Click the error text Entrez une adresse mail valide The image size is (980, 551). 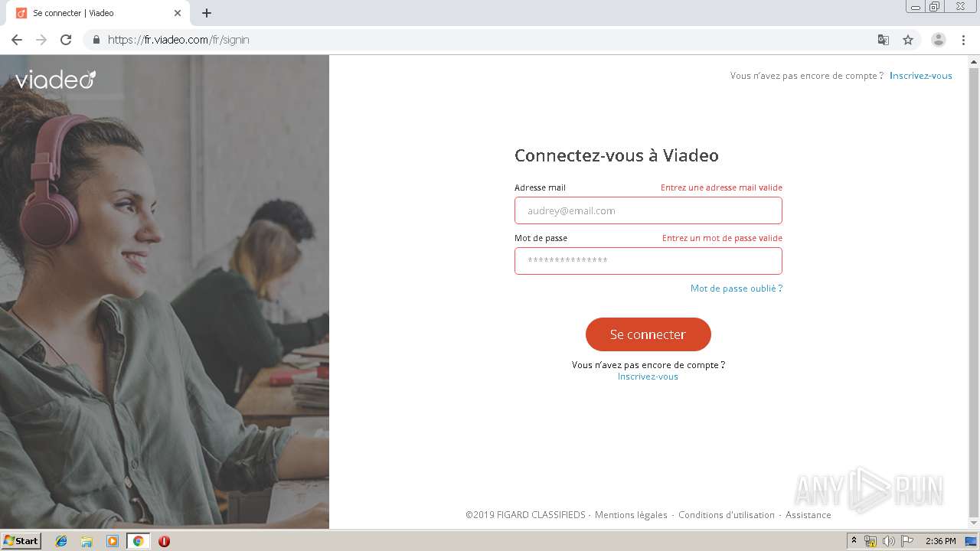click(721, 187)
